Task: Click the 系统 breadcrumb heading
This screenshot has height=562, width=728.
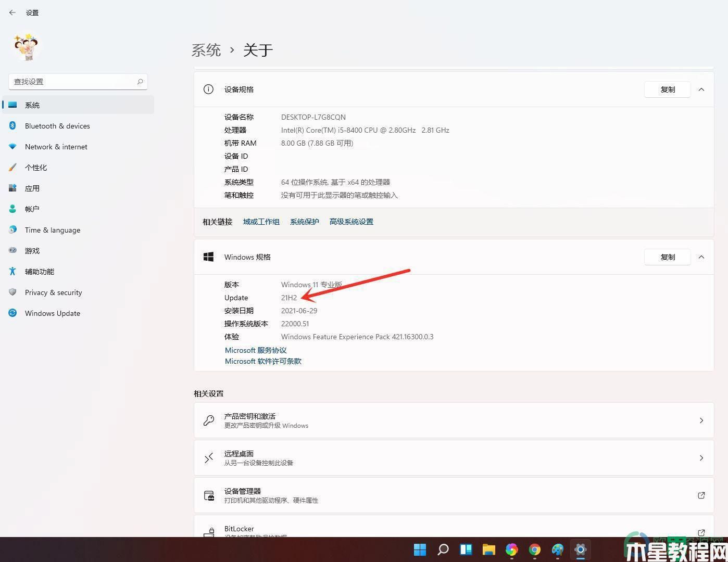Action: point(206,50)
